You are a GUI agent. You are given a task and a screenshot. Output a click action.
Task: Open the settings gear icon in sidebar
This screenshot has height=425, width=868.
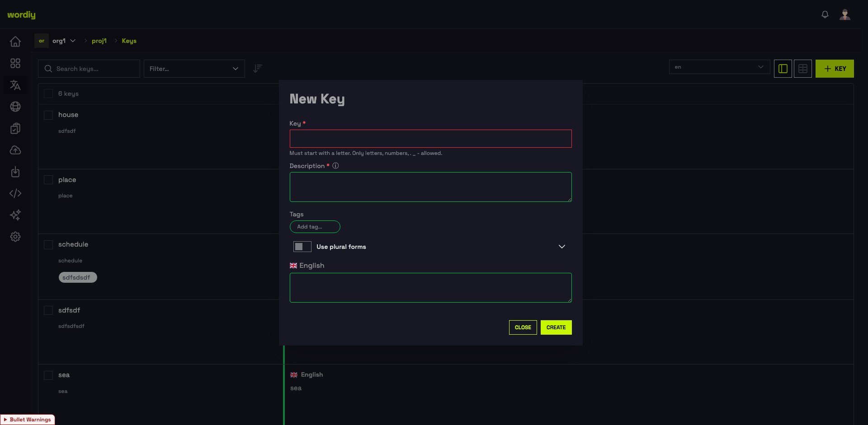pyautogui.click(x=15, y=237)
